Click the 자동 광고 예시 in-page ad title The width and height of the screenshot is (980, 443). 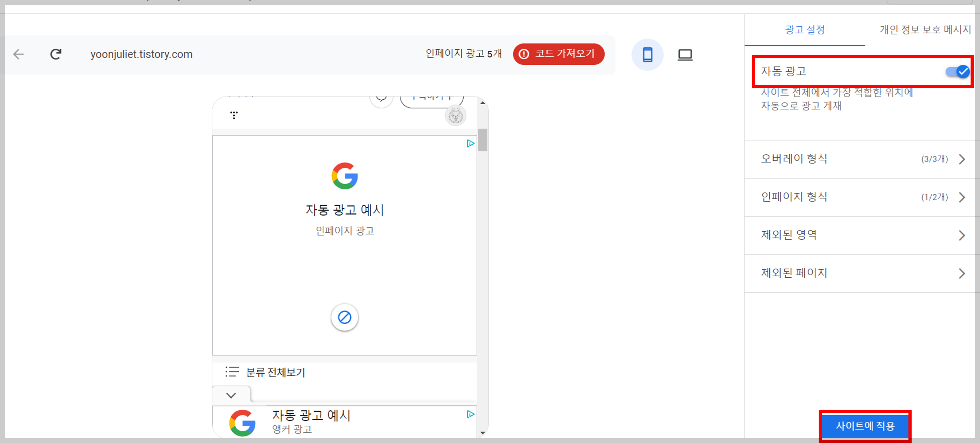click(345, 210)
